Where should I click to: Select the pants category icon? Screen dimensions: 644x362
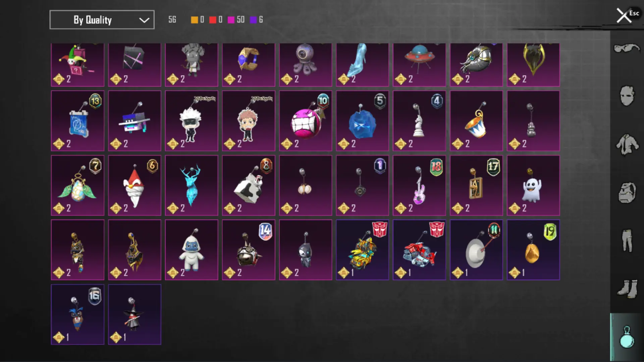(x=627, y=240)
